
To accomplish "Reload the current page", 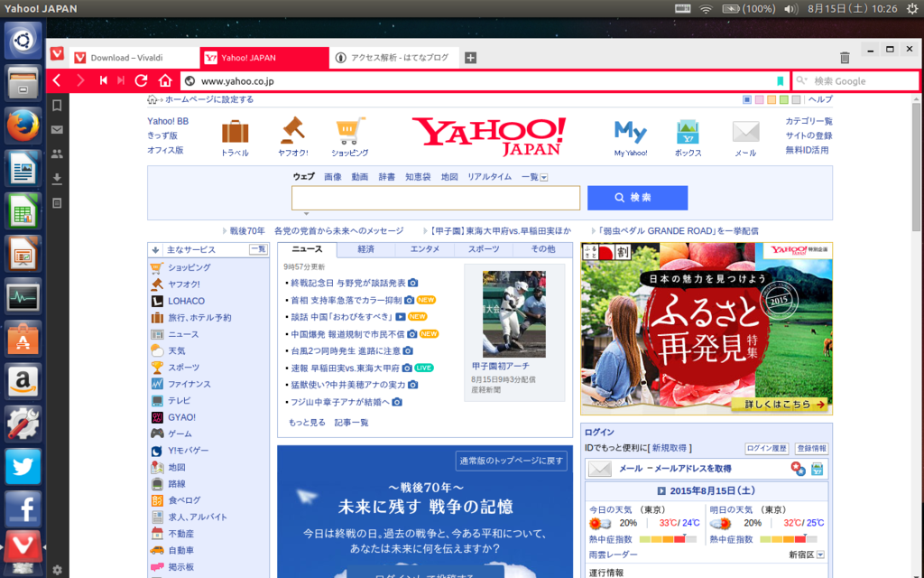I will [141, 80].
